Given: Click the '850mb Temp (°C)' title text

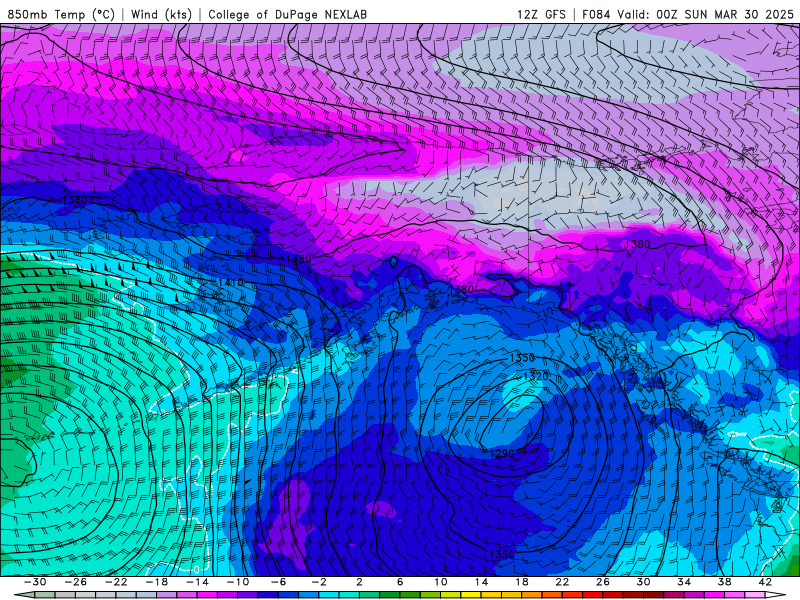Looking at the screenshot, I should click(61, 14).
